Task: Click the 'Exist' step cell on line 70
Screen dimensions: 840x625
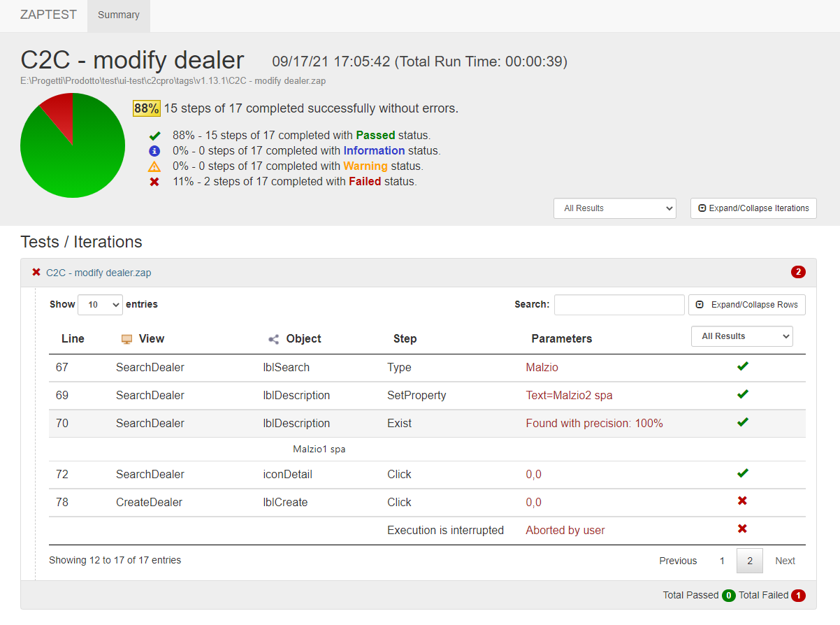Action: click(400, 424)
